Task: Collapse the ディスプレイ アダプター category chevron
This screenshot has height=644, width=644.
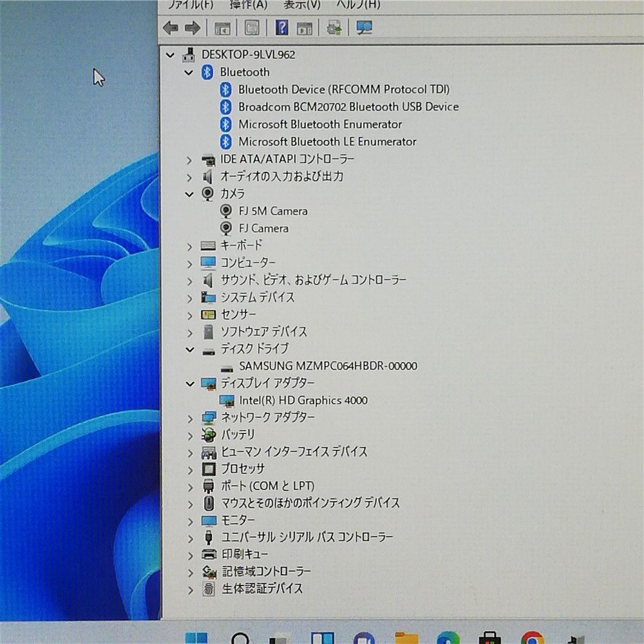Action: pos(190,384)
